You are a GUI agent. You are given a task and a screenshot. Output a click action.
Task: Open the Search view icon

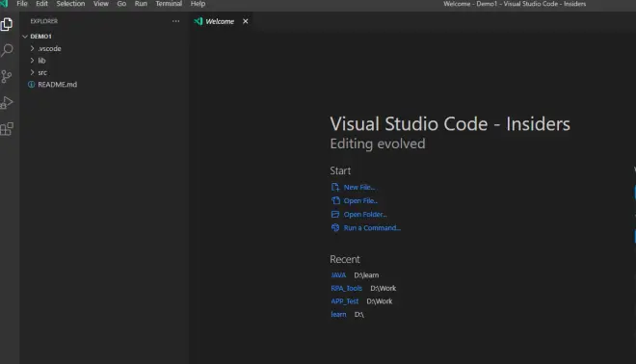(7, 50)
